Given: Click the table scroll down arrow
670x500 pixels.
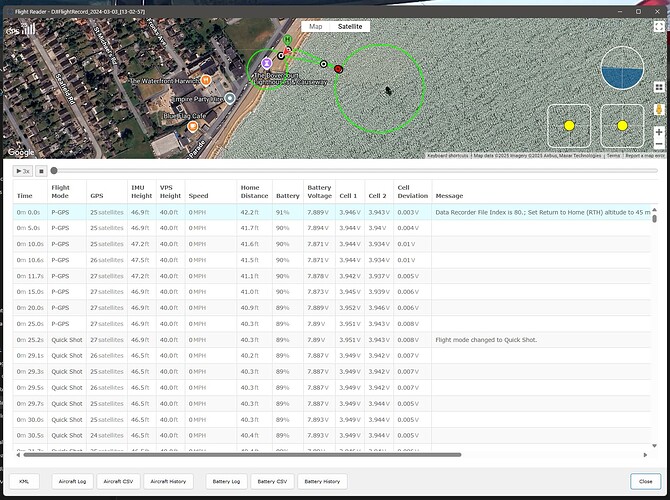Looking at the screenshot, I should pyautogui.click(x=654, y=446).
